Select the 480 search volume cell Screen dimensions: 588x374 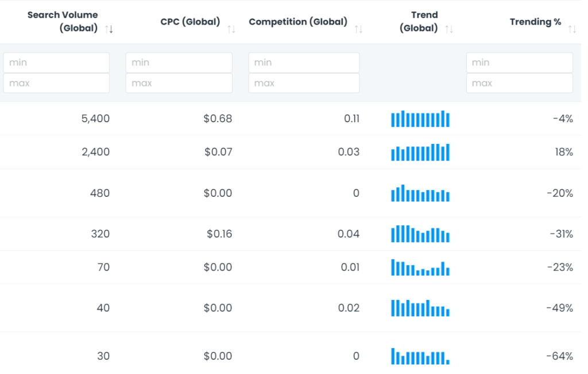100,193
